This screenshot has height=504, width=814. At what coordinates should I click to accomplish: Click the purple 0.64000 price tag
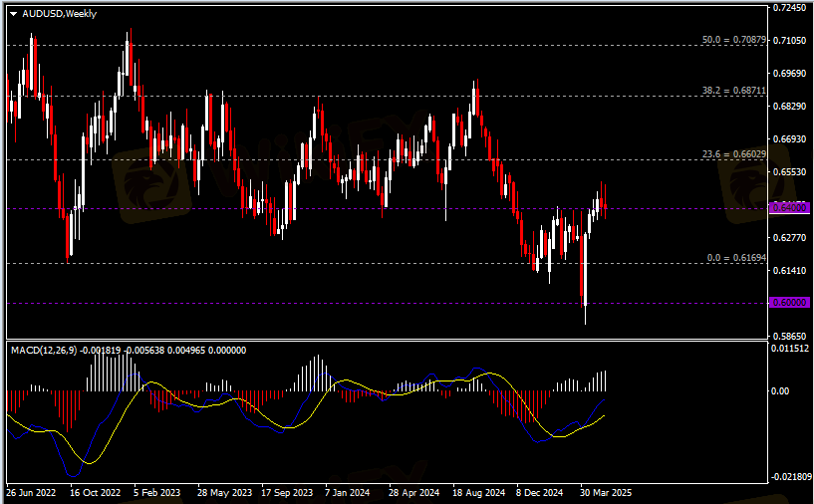[789, 208]
